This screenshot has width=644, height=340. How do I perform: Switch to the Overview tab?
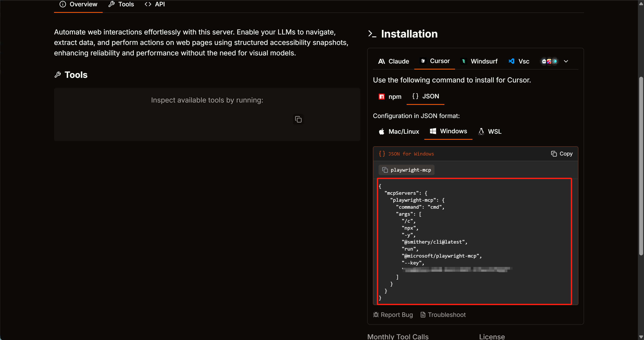coord(78,4)
